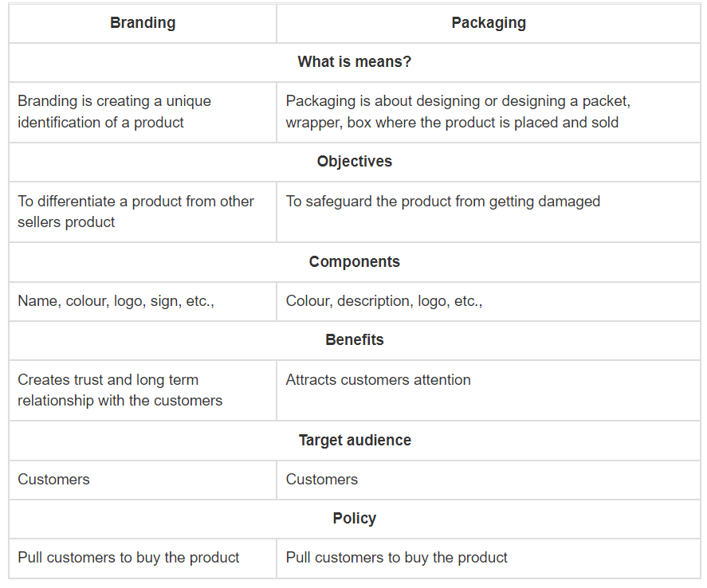This screenshot has width=707, height=588.
Task: Click 'To safeguard the product' cell
Action: [443, 202]
